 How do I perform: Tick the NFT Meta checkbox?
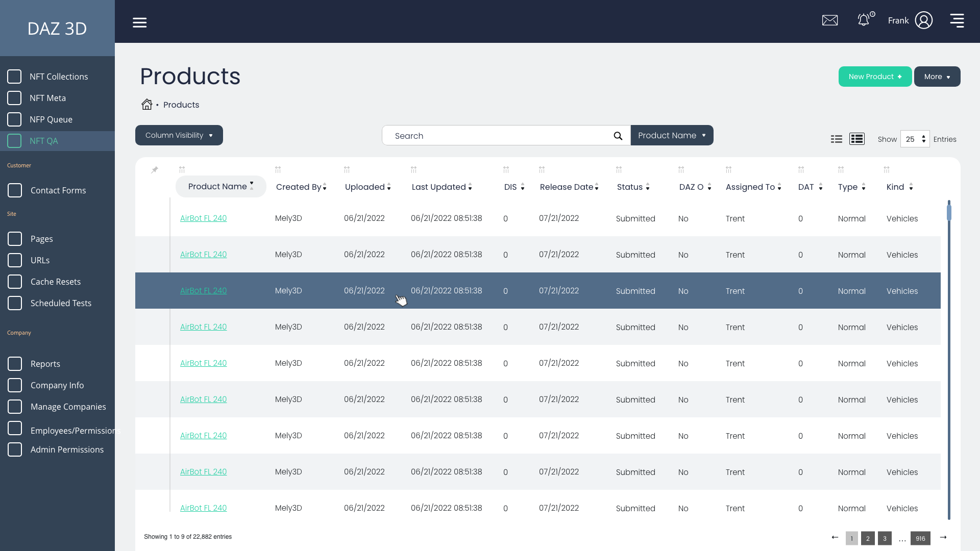[14, 98]
